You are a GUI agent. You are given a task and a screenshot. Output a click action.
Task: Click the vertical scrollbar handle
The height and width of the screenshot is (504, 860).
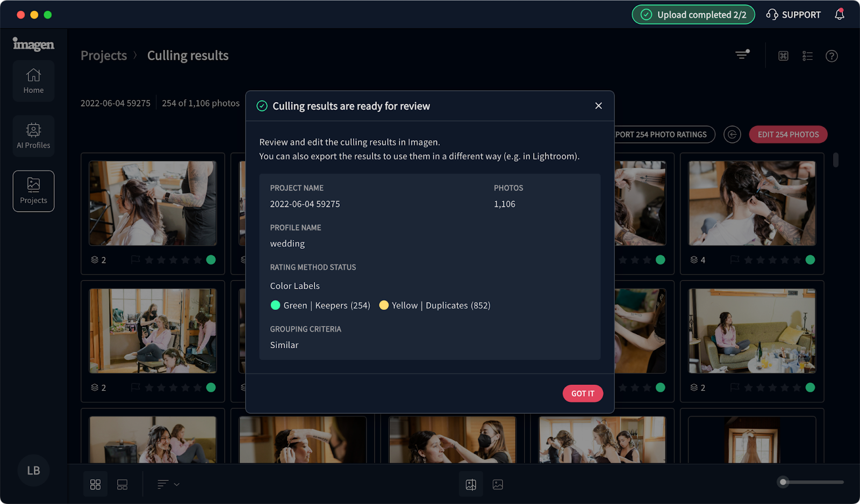tap(835, 160)
